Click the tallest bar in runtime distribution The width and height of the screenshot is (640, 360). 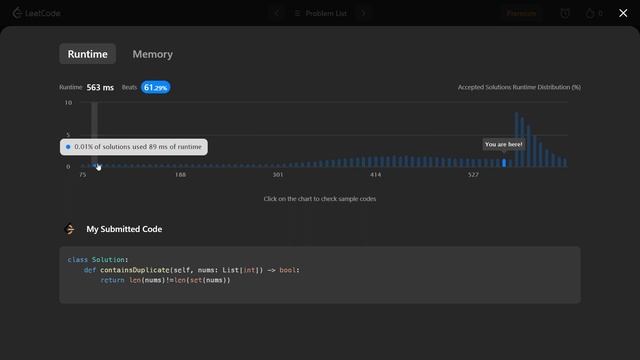click(516, 139)
